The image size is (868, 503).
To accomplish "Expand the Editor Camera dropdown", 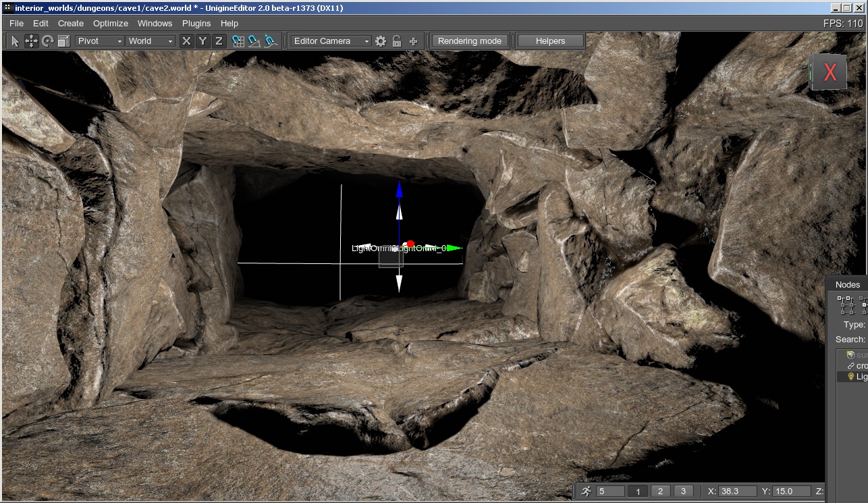I will (x=331, y=41).
